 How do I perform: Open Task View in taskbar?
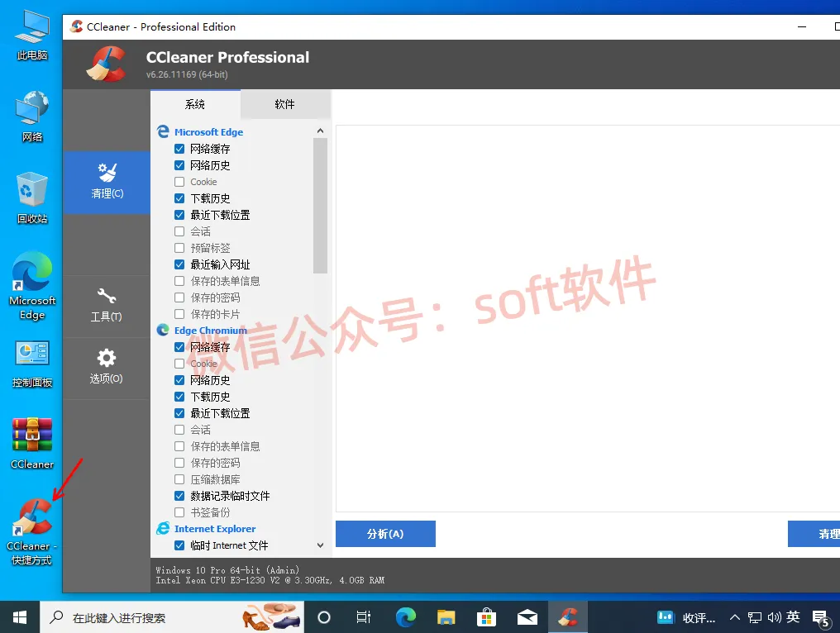364,617
